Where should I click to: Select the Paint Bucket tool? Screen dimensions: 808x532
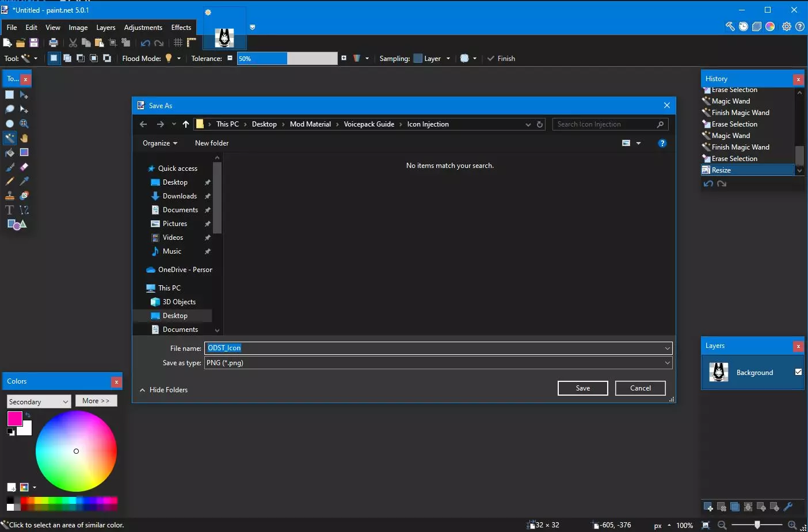click(x=10, y=152)
